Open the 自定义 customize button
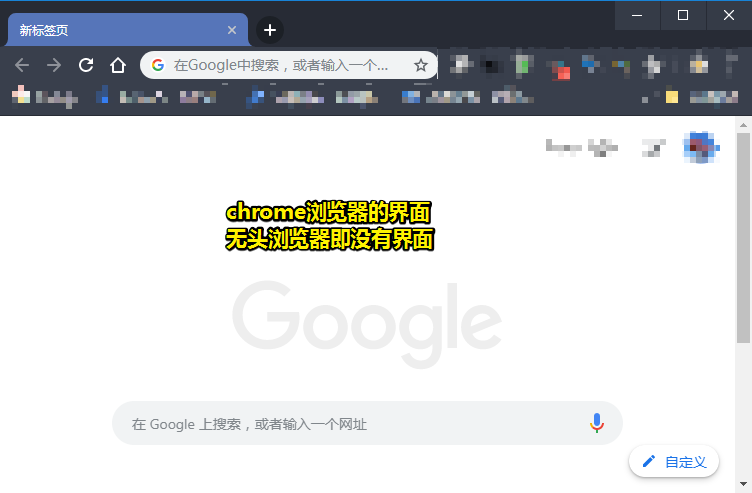This screenshot has height=493, width=752. tap(674, 461)
